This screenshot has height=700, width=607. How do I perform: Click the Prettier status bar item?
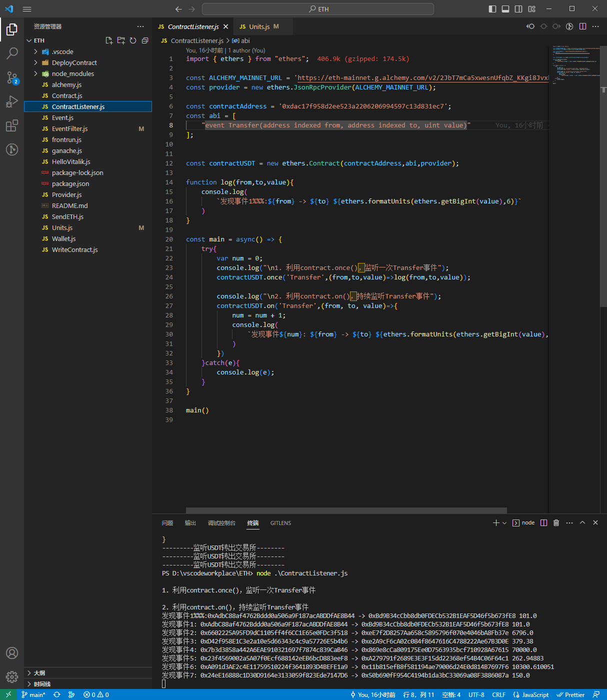(570, 694)
